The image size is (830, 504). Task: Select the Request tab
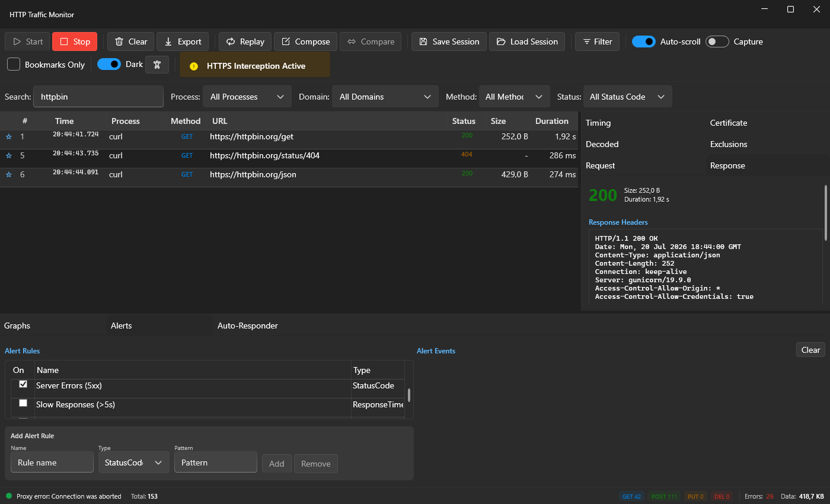pyautogui.click(x=601, y=165)
